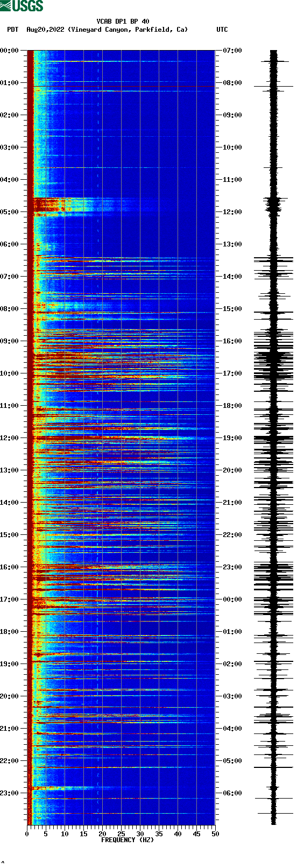Click the Aug20,2022 Vineyard Canyon subtitle

tap(107, 30)
